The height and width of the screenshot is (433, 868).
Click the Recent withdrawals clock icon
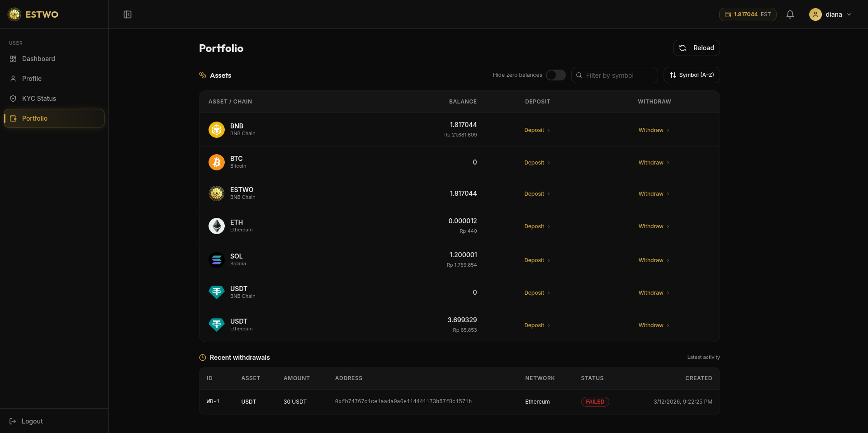click(x=203, y=358)
